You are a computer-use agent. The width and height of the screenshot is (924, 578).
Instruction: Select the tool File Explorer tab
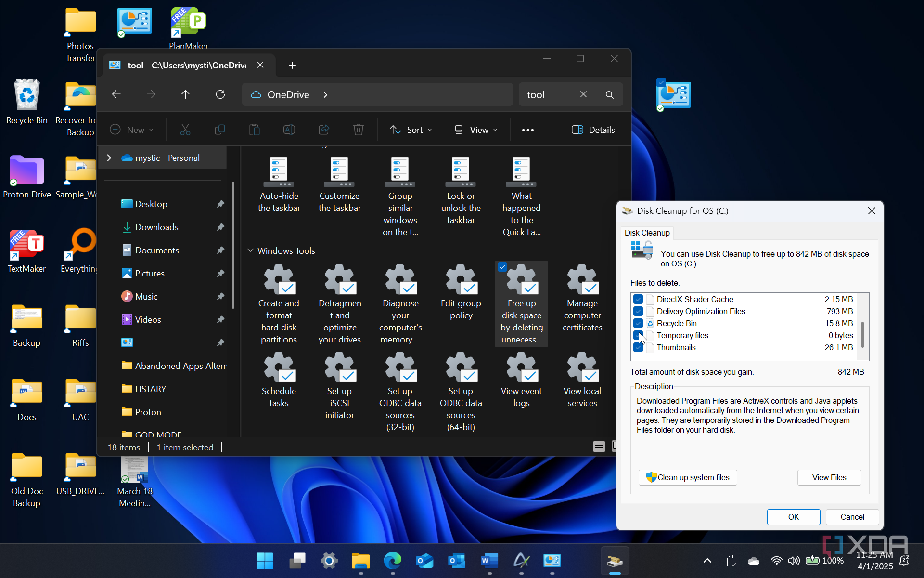(187, 65)
